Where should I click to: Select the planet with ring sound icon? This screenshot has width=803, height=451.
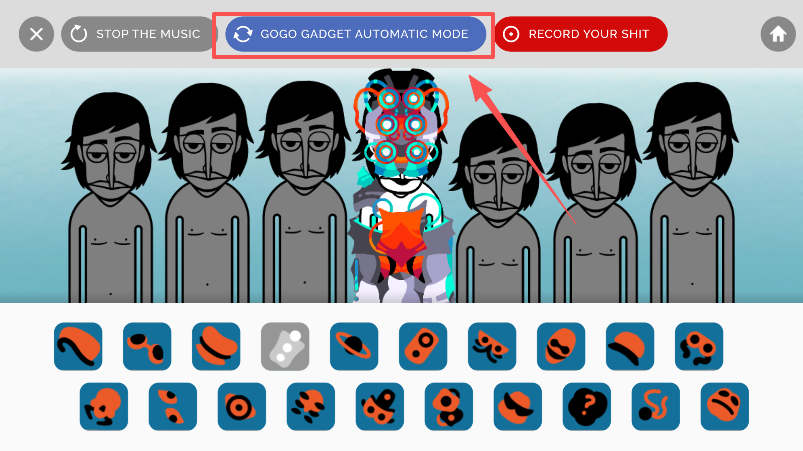[x=354, y=346]
